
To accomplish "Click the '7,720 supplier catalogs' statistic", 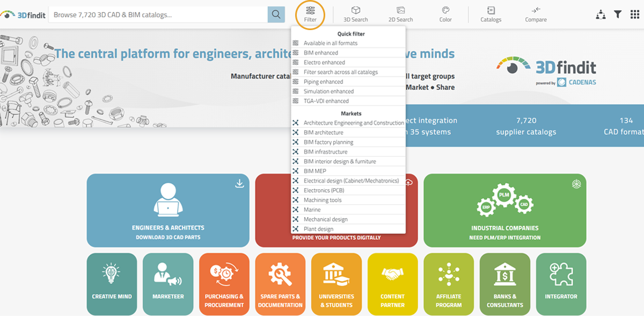I will [526, 126].
